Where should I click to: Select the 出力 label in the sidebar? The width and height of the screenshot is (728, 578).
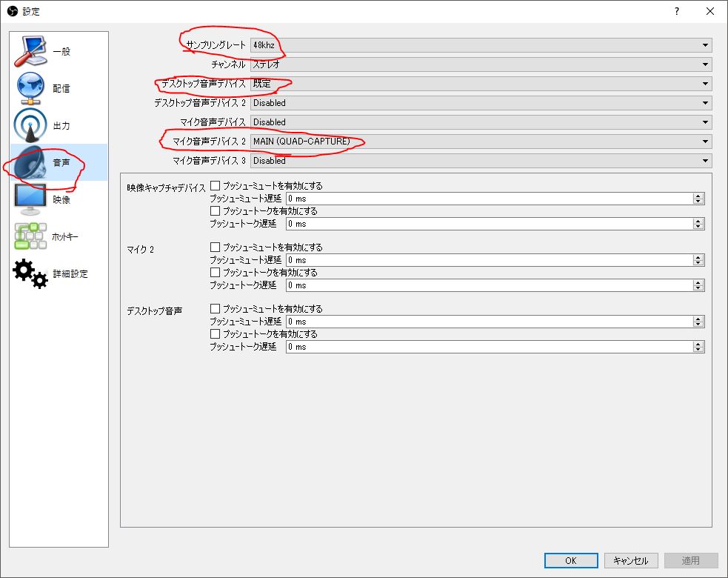[x=61, y=125]
